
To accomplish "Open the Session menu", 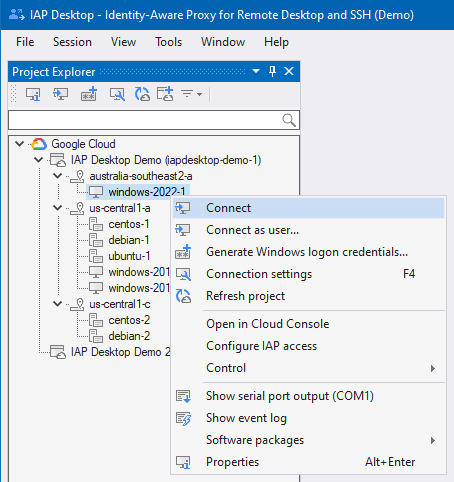I will pyautogui.click(x=72, y=42).
